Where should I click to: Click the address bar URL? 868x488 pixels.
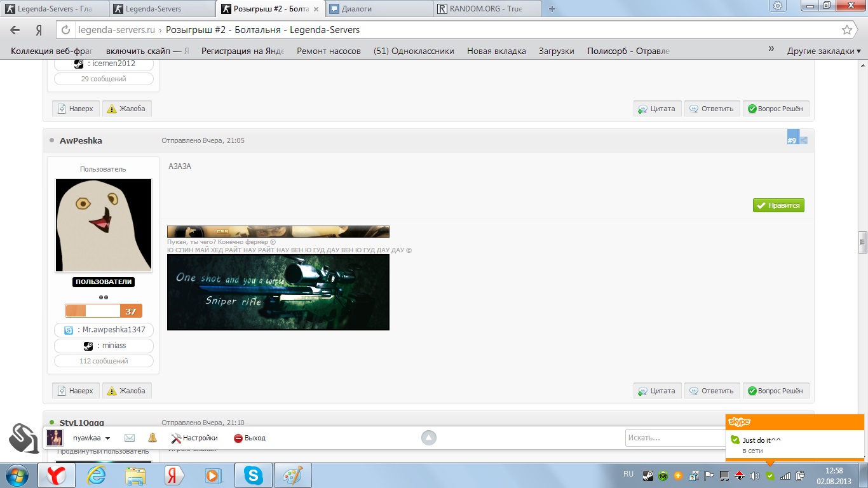pos(219,30)
